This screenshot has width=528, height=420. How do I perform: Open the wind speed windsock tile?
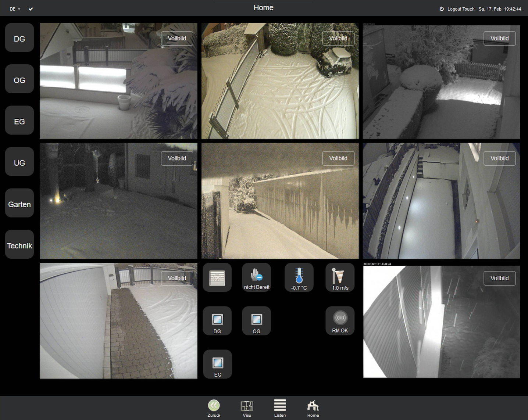(340, 278)
